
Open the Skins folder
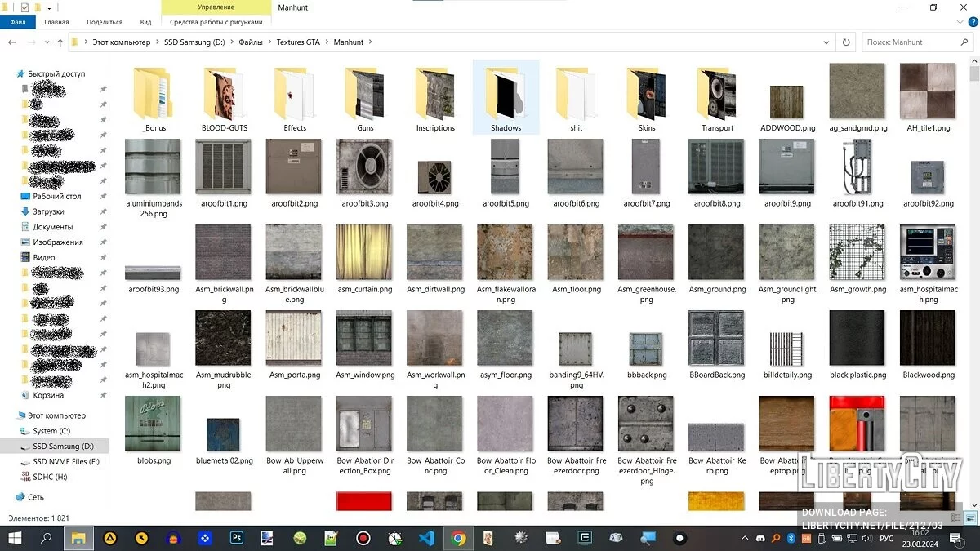point(647,96)
